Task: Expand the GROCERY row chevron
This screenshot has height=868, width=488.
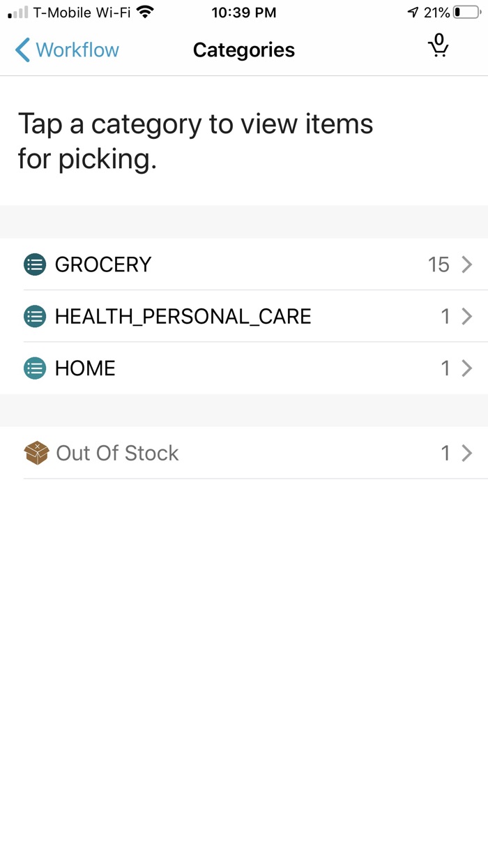Action: click(466, 264)
